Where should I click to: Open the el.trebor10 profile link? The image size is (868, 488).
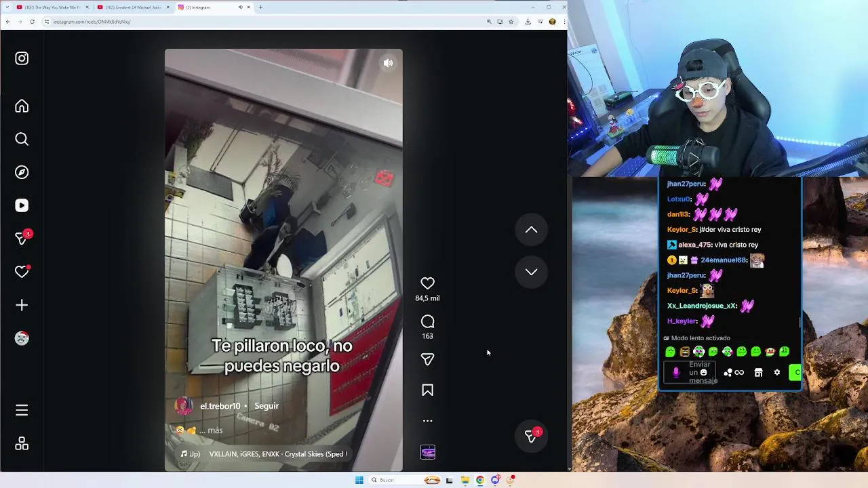pos(220,406)
